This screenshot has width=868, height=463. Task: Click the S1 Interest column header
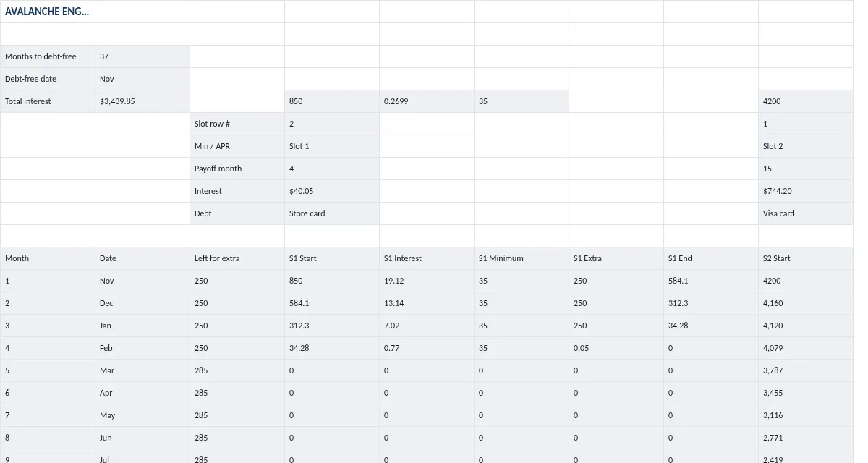coord(427,258)
